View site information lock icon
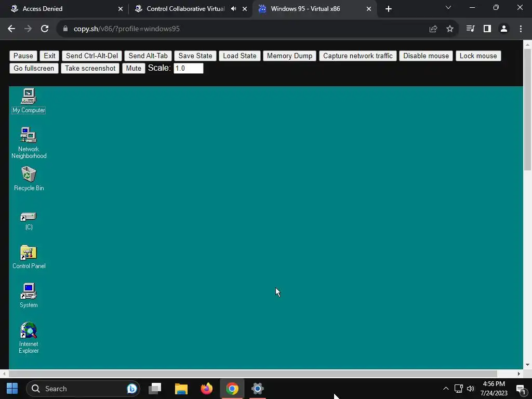The width and height of the screenshot is (532, 399). point(65,29)
